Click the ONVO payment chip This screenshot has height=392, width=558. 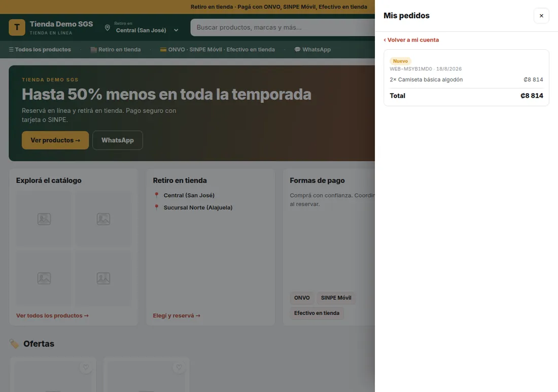click(x=302, y=298)
